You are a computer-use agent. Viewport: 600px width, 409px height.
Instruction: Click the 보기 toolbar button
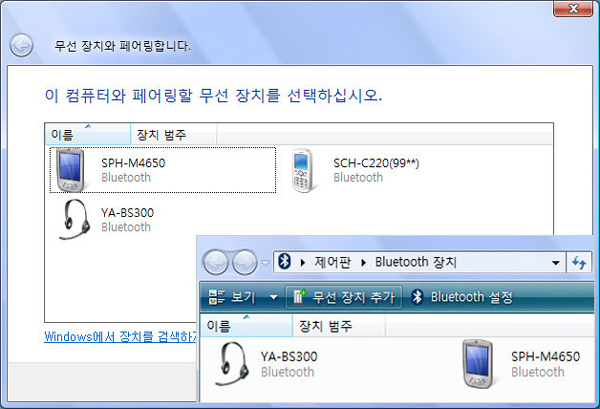tap(232, 297)
